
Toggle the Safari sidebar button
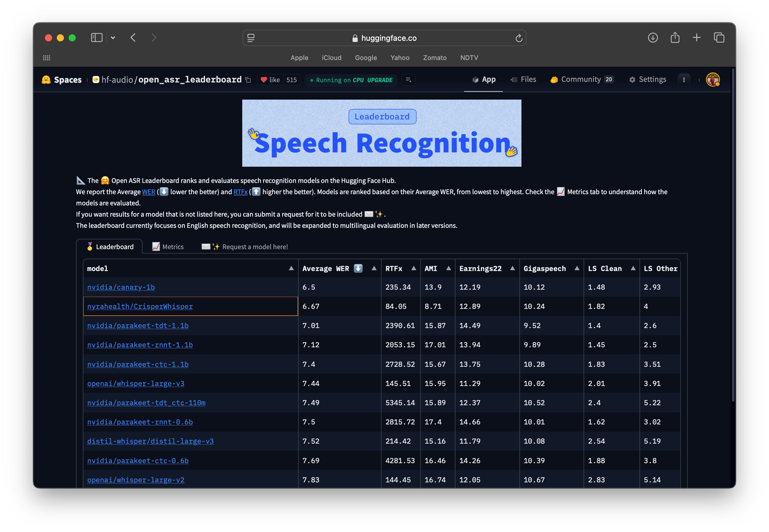(97, 38)
